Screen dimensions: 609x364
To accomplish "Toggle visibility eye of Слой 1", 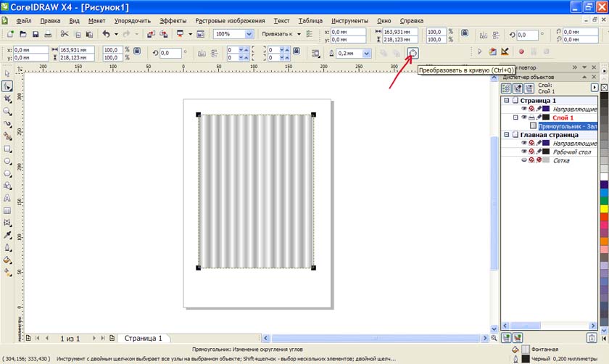I will coord(524,117).
